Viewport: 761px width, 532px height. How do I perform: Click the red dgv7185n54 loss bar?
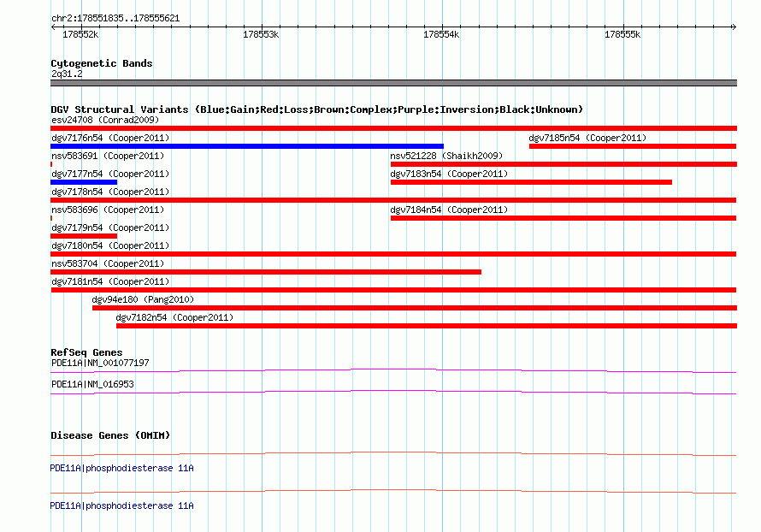tap(633, 146)
